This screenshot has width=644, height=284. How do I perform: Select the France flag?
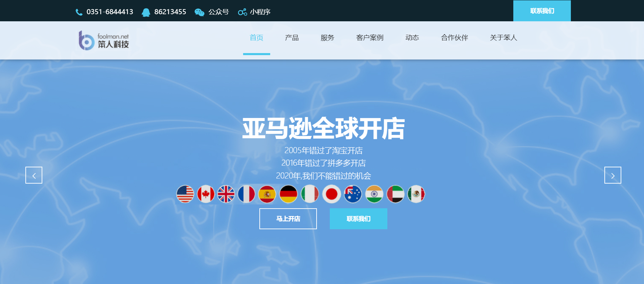246,194
